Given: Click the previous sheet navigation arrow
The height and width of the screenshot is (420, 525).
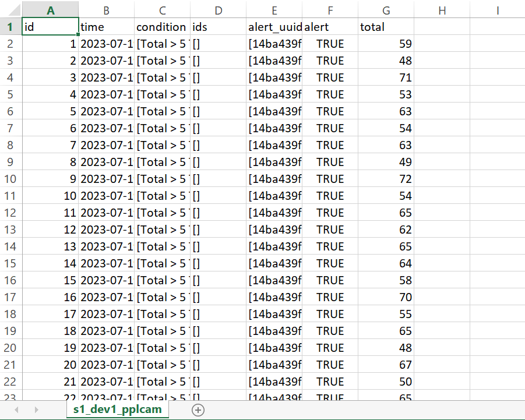Looking at the screenshot, I should coord(17,410).
